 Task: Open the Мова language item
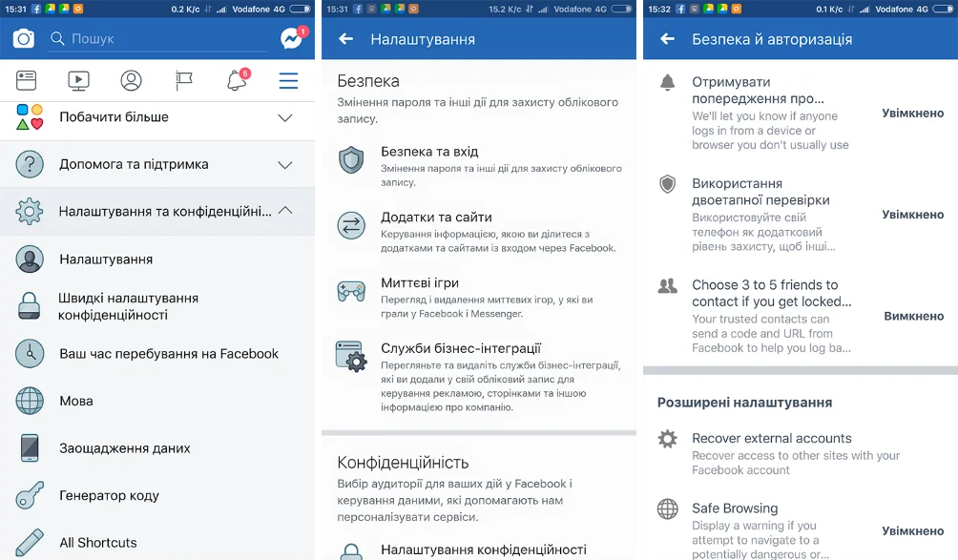76,401
